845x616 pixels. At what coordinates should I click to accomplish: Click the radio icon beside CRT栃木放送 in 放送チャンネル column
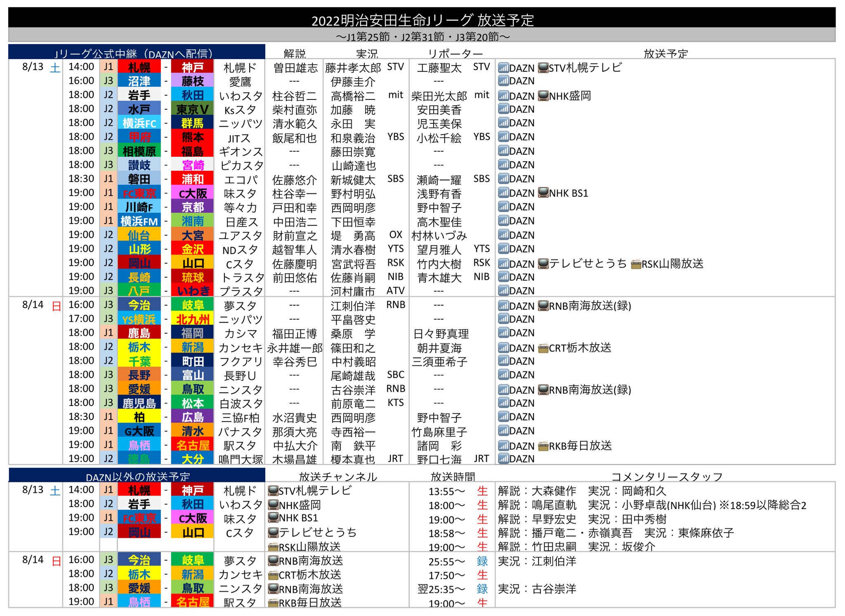point(273,575)
